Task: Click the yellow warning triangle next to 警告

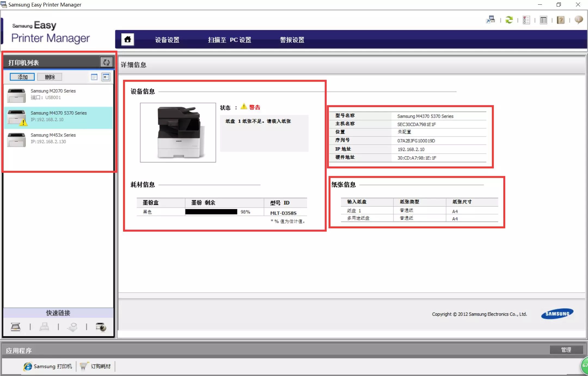Action: 244,107
